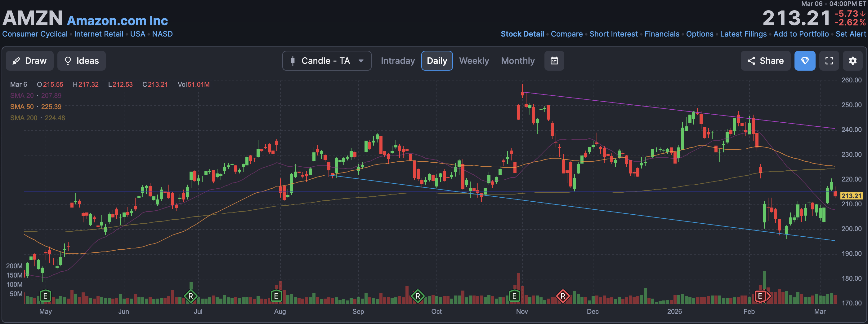The image size is (868, 324).
Task: Open the Financials link
Action: (662, 34)
